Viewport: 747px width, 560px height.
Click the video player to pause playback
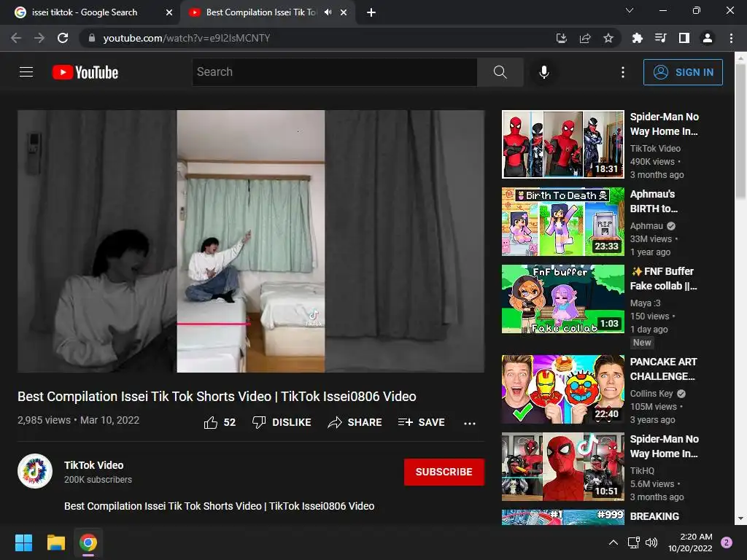pyautogui.click(x=251, y=241)
